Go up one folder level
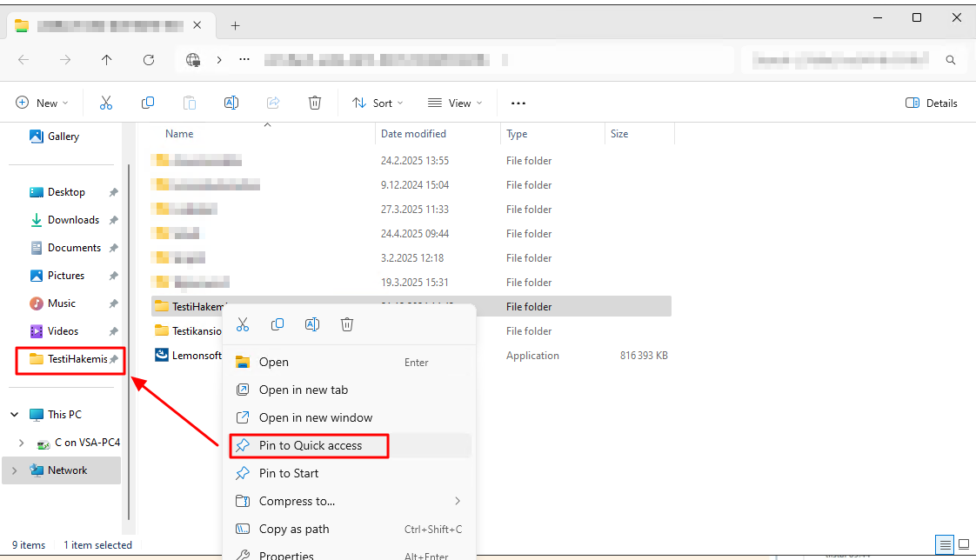Viewport: 976px width, 560px height. click(x=106, y=60)
